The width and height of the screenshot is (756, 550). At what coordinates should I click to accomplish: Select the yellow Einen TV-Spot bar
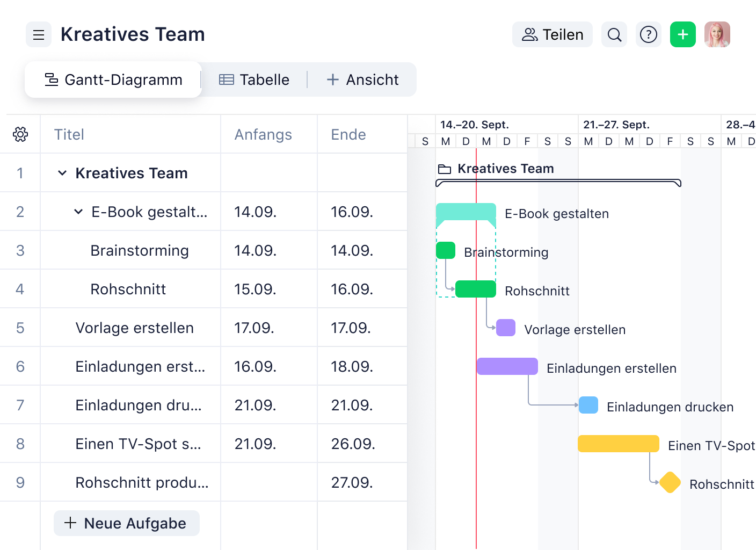617,444
